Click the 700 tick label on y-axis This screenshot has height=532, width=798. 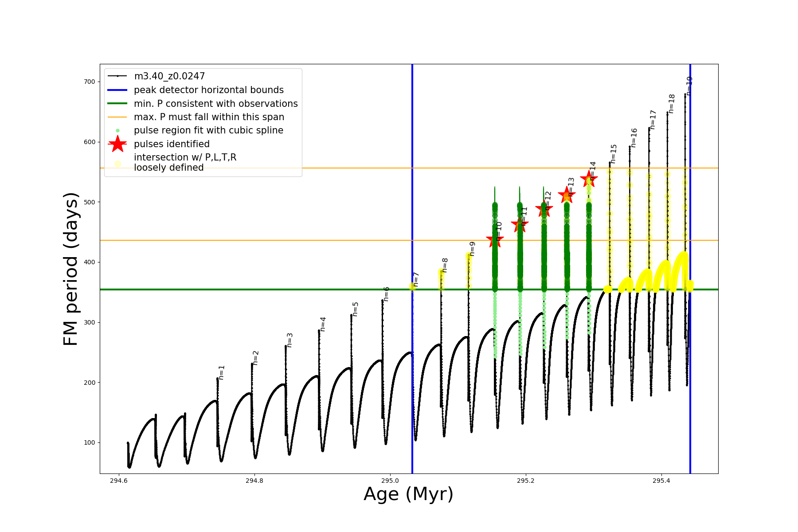click(x=89, y=82)
